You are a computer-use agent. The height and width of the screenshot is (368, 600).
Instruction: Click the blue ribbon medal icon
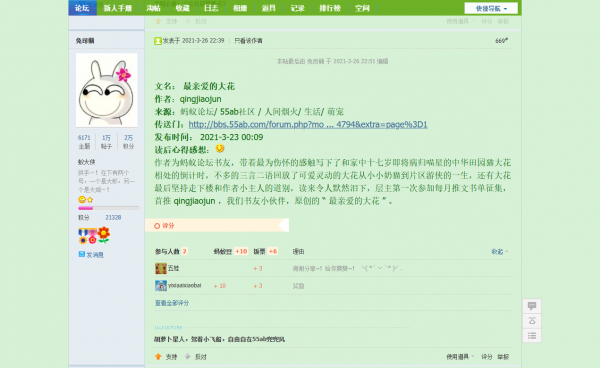(x=83, y=236)
